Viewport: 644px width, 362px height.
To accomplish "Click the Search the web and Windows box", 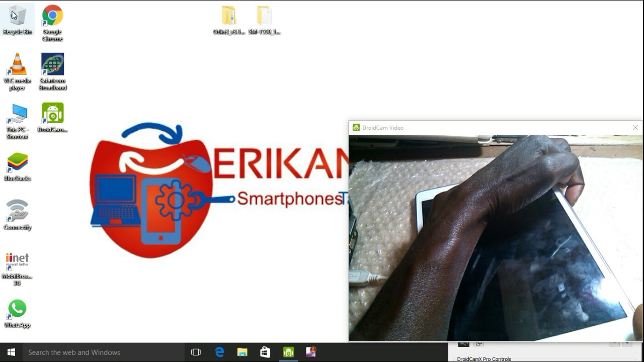I will pos(104,352).
